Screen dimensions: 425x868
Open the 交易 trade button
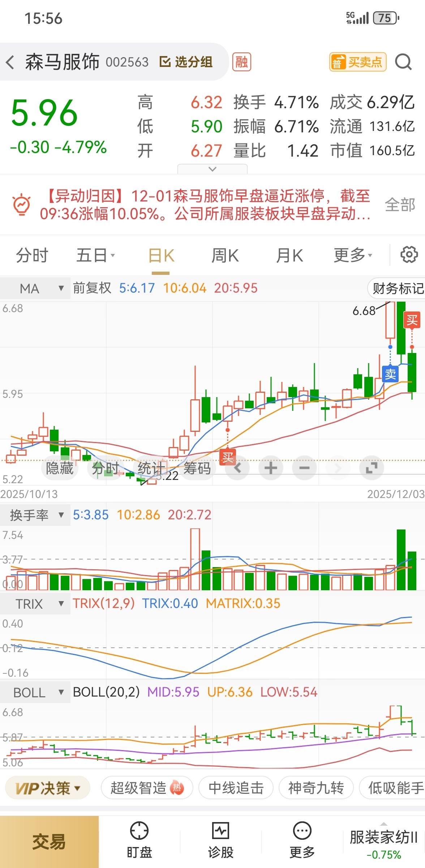click(x=49, y=842)
